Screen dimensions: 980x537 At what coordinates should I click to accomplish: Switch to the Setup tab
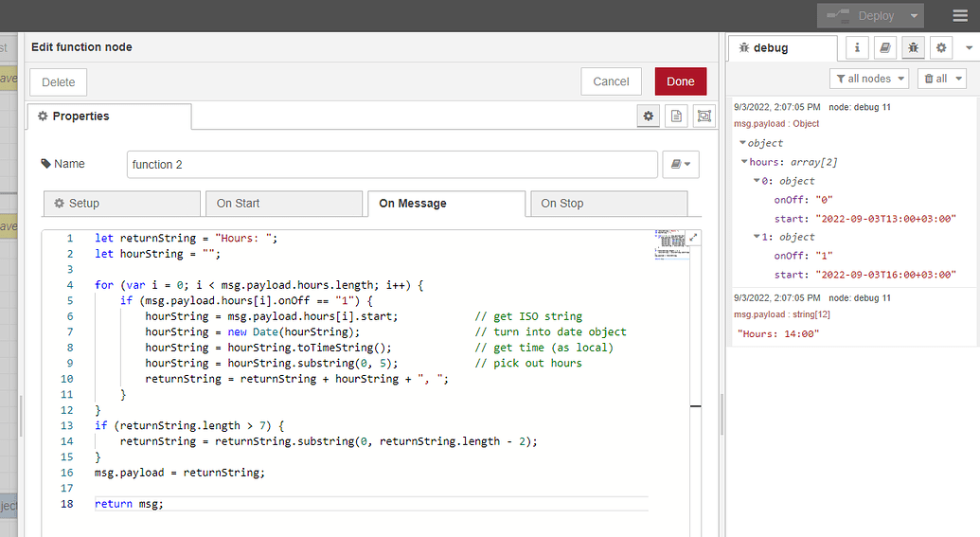(x=122, y=203)
